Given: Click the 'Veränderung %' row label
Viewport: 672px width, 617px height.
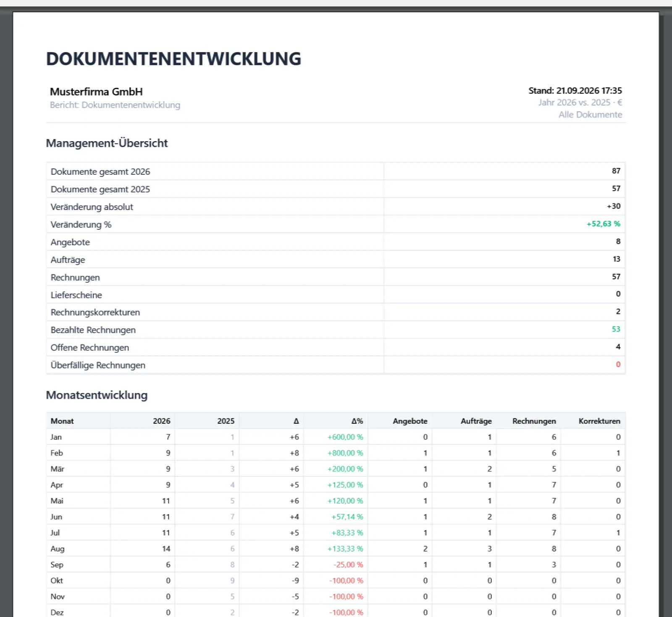Looking at the screenshot, I should coord(81,224).
